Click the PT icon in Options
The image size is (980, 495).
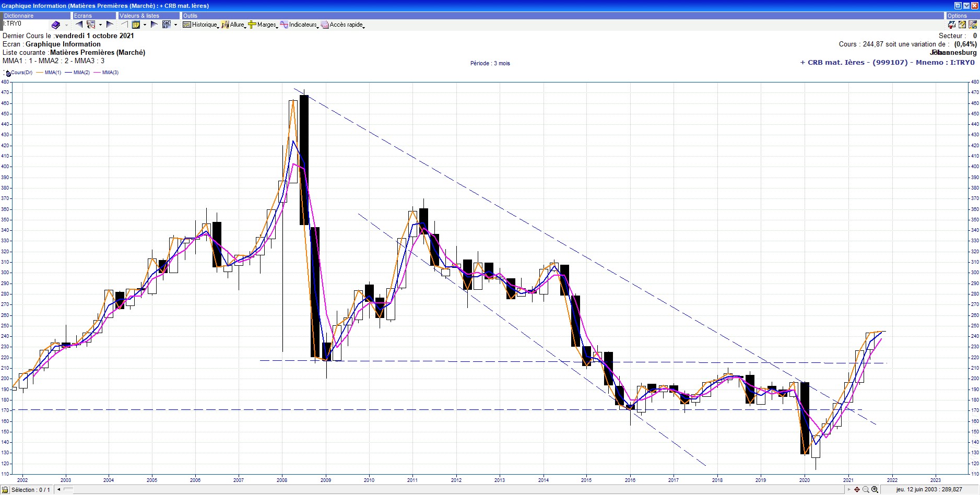coord(952,25)
